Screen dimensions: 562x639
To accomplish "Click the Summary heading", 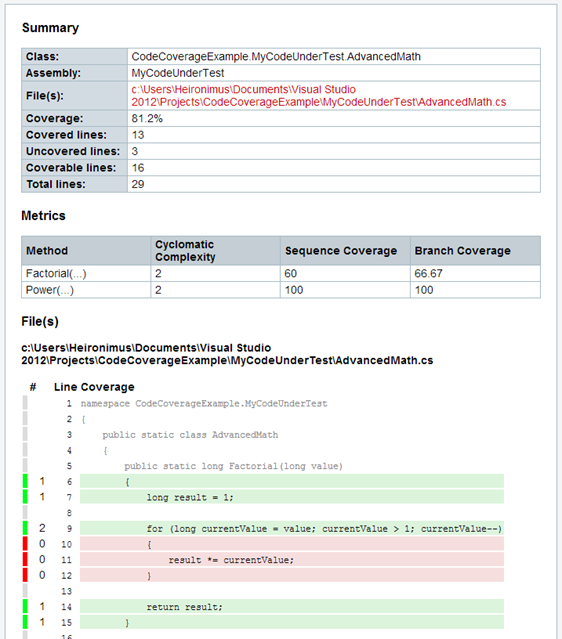I will coord(50,28).
